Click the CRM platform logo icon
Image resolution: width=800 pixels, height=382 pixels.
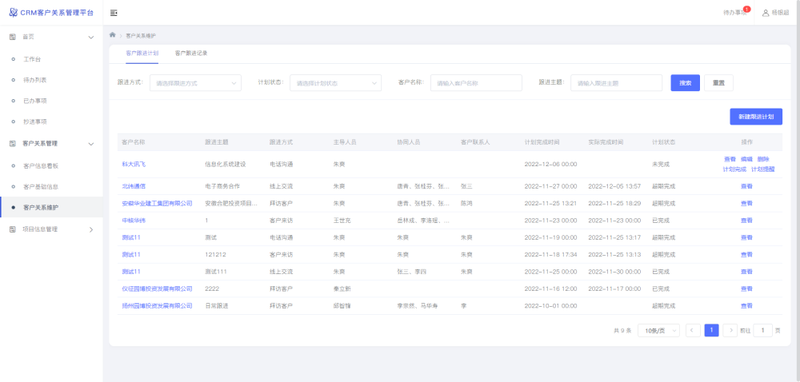click(x=13, y=13)
